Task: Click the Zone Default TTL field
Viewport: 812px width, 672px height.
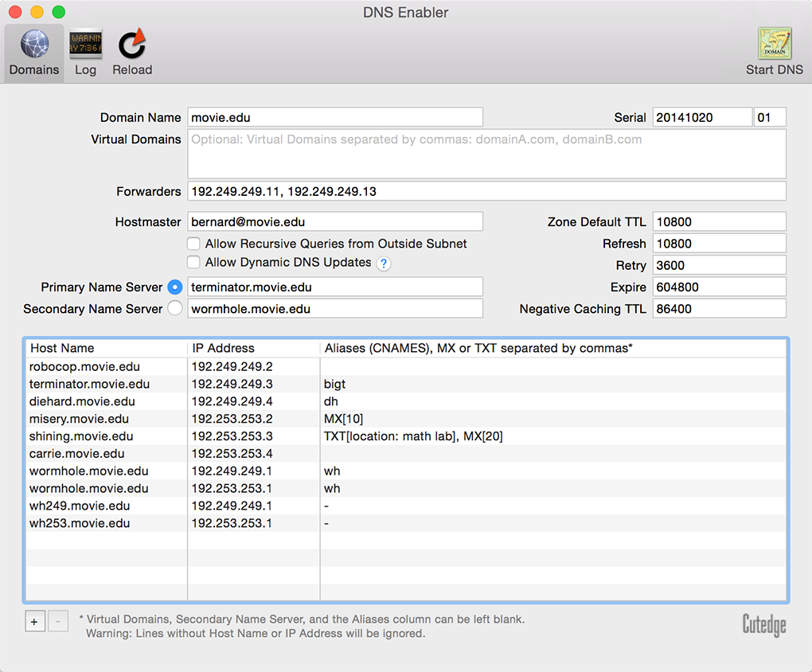Action: click(x=719, y=222)
